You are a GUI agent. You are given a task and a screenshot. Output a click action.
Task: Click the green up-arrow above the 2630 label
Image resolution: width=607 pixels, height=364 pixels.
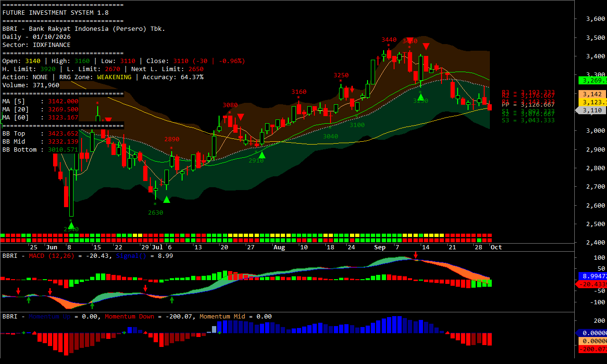pos(166,200)
